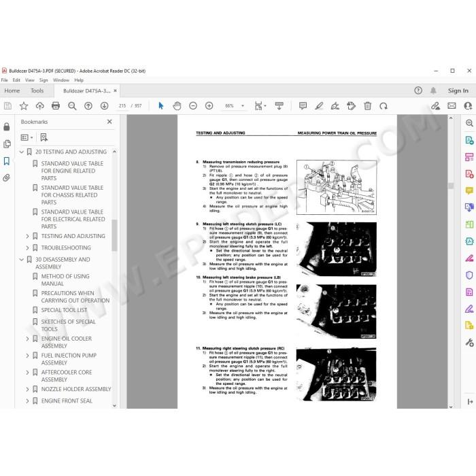Open SPECIAL TOOL LIST bookmark

pyautogui.click(x=64, y=310)
